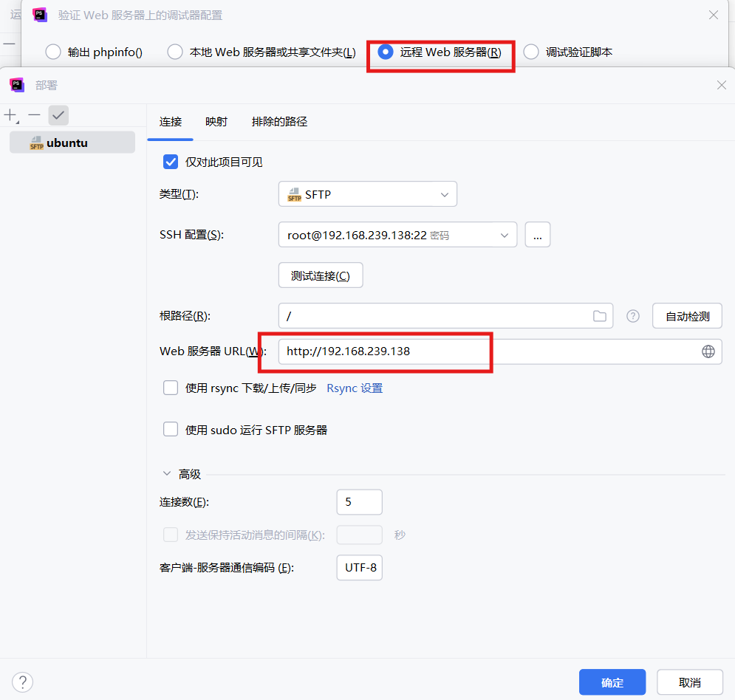735x700 pixels.
Task: Switch to the 映射 tab
Action: pyautogui.click(x=216, y=122)
